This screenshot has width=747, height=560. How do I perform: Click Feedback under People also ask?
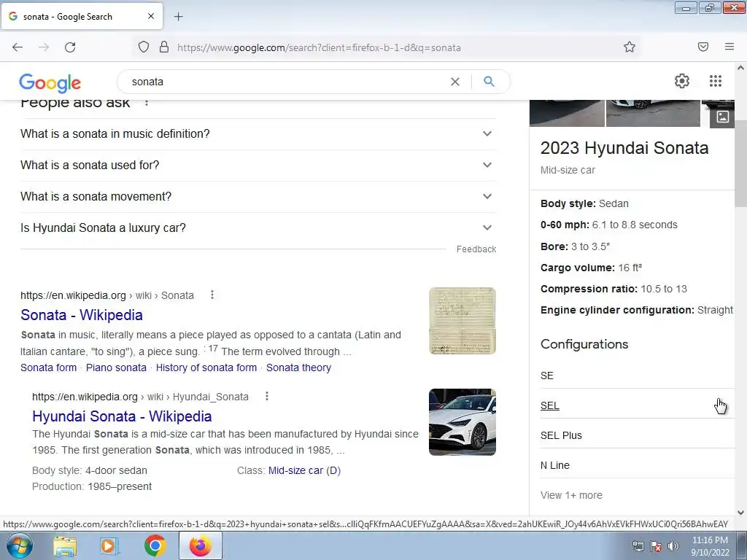[x=476, y=249]
